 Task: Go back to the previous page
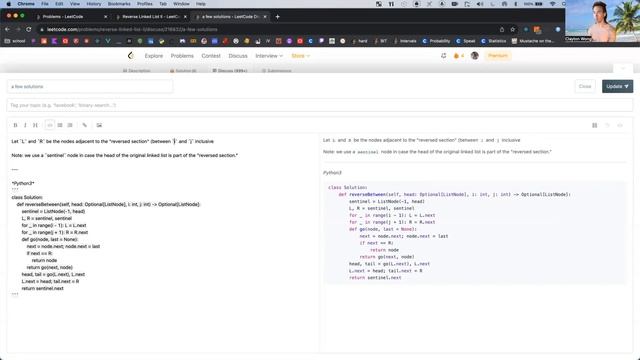pos(7,29)
